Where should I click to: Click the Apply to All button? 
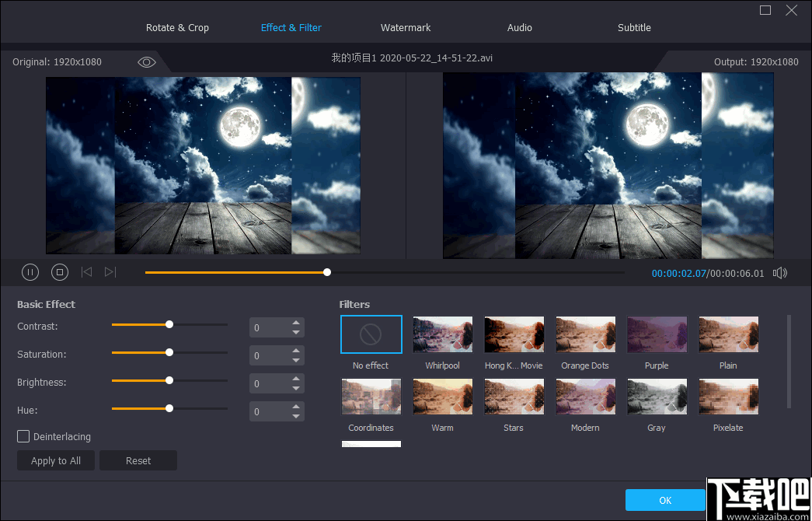click(x=56, y=460)
